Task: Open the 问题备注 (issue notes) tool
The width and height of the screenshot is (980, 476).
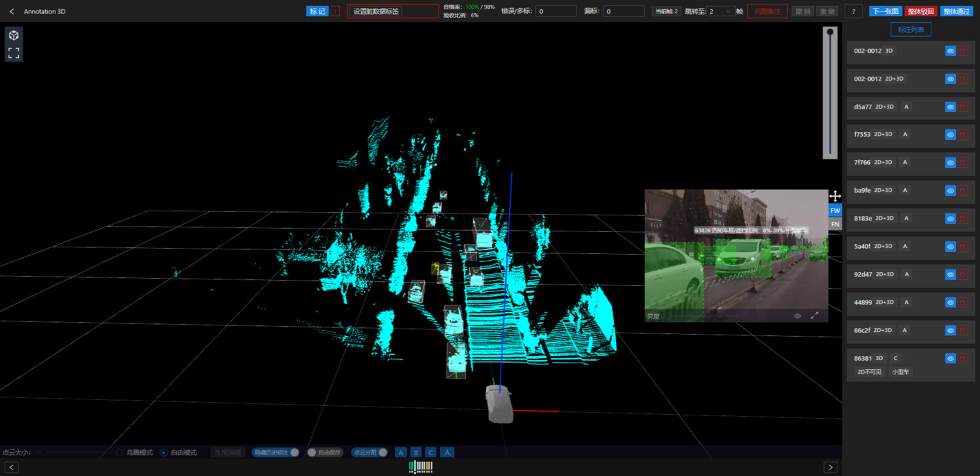Action: [767, 11]
